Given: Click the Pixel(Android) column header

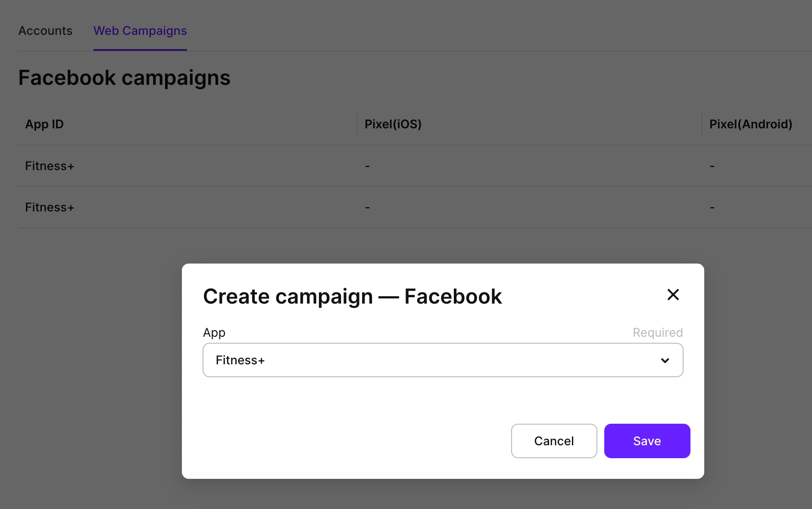Looking at the screenshot, I should (751, 124).
